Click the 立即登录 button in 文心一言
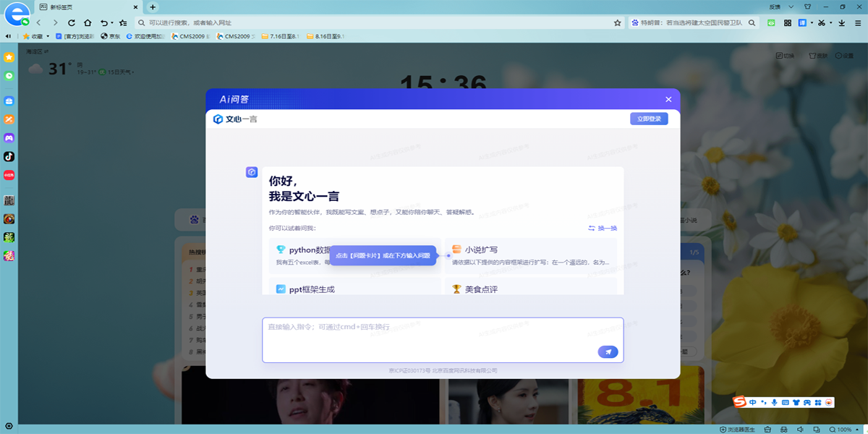Screen dimensions: 868x434 tap(649, 118)
